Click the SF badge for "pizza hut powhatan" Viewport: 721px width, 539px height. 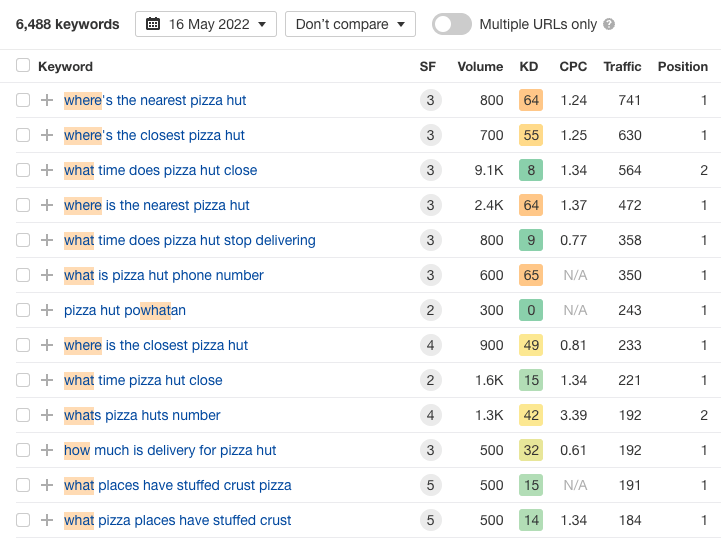[x=430, y=310]
